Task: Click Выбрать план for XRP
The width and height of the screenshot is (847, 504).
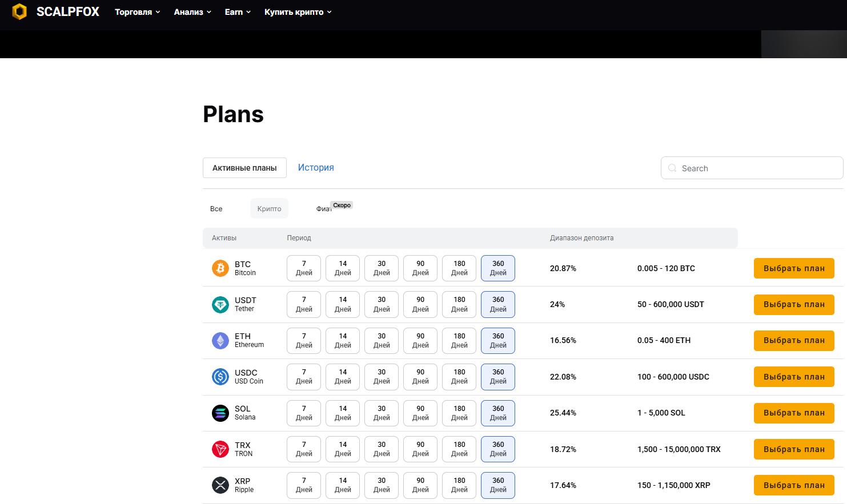Action: [794, 485]
